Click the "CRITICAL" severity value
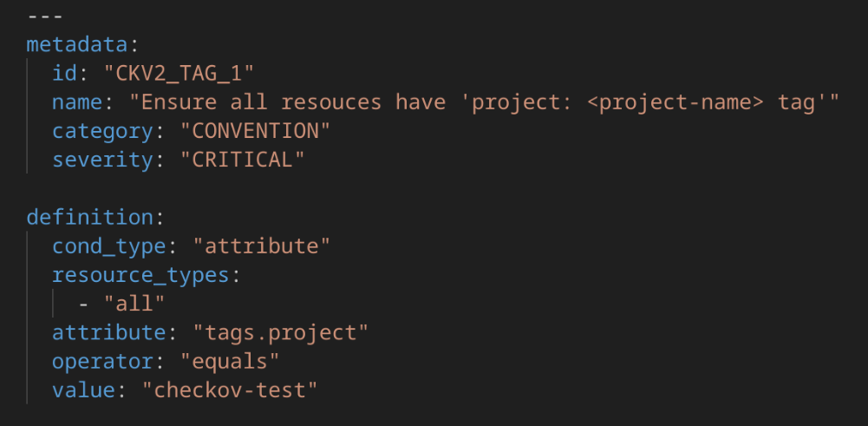This screenshot has width=868, height=426. [x=242, y=160]
